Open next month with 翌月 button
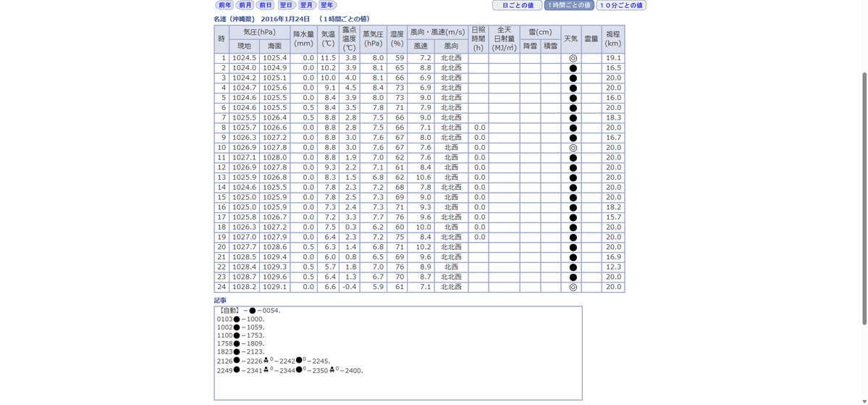The image size is (868, 405). (307, 5)
